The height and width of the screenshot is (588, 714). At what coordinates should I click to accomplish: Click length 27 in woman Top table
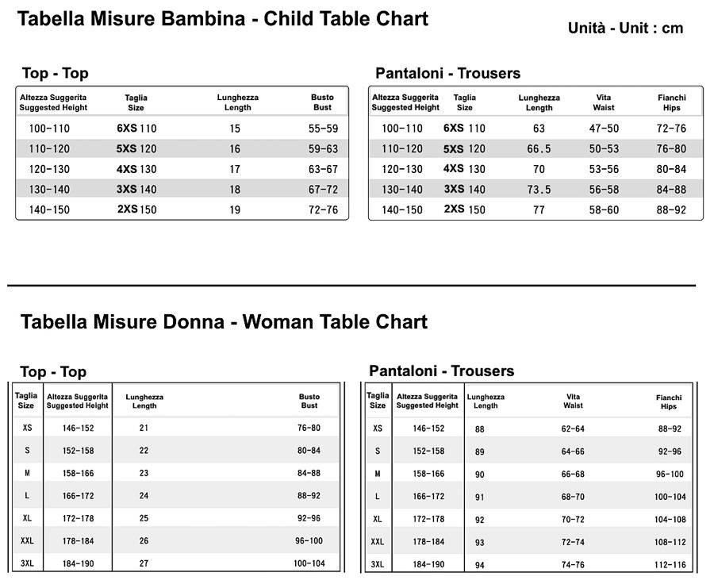click(x=144, y=563)
